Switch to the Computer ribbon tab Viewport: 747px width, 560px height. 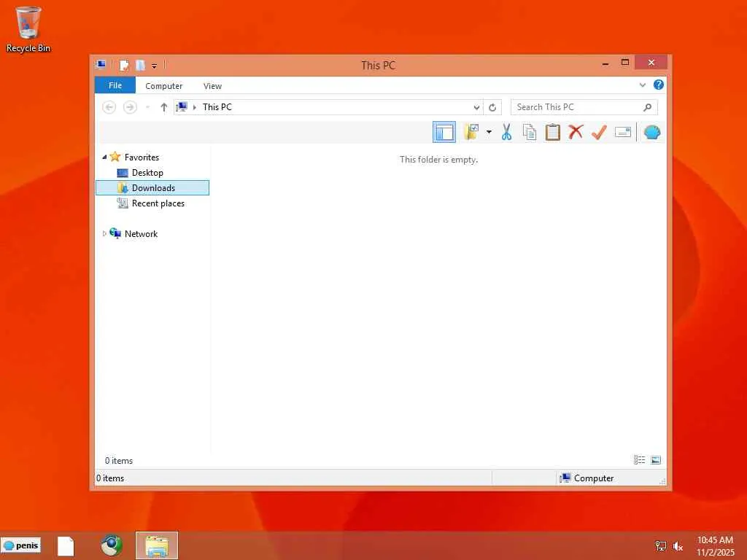(x=164, y=86)
